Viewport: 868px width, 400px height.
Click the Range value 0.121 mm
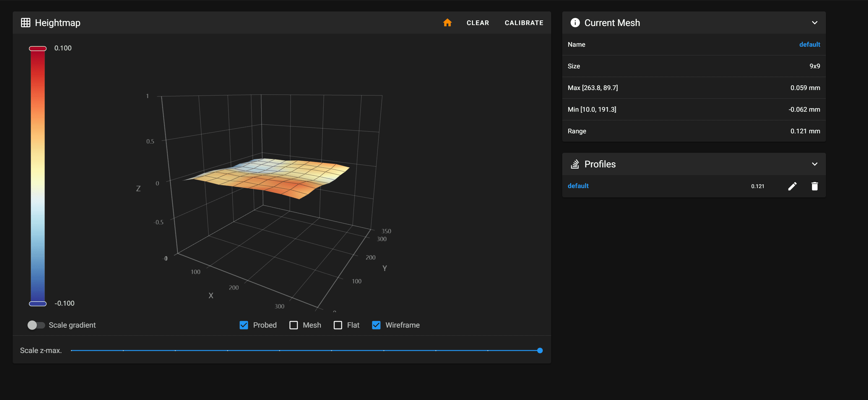point(805,131)
